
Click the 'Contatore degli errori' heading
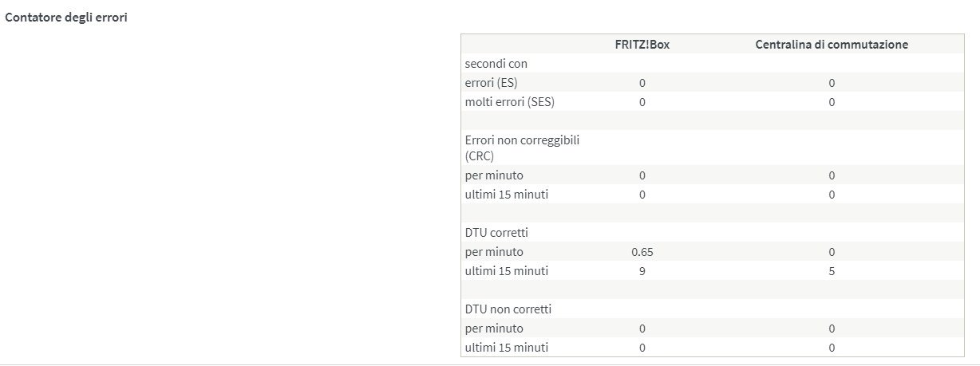(x=66, y=18)
